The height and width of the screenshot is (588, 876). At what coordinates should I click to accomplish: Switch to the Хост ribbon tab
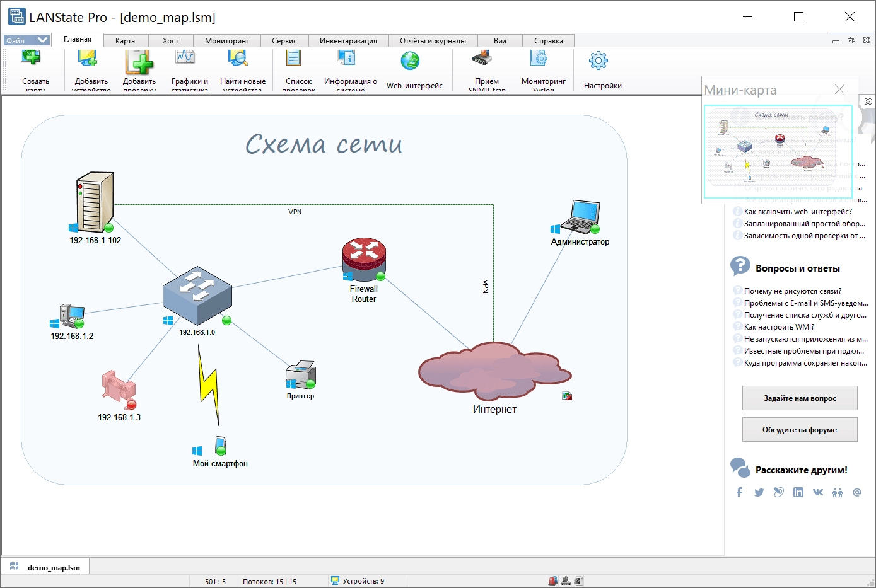[x=170, y=41]
